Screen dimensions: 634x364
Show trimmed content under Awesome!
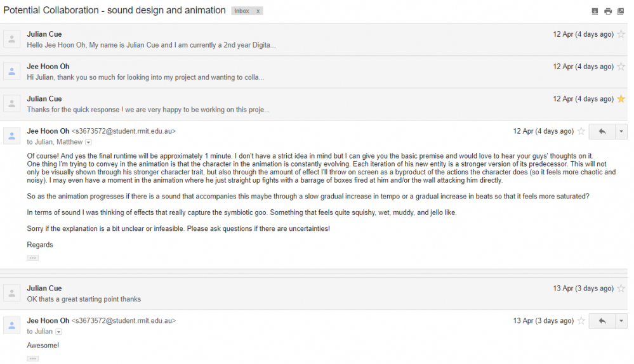[x=33, y=358]
